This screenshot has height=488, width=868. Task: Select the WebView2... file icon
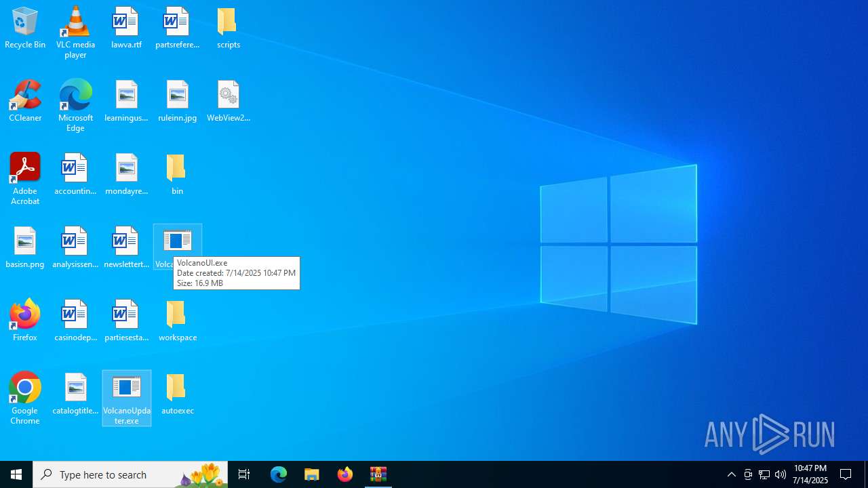229,102
